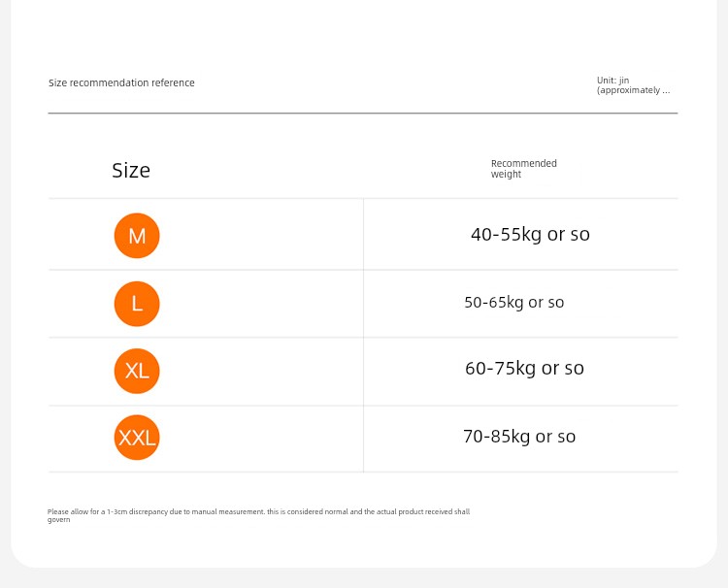This screenshot has height=588, width=728.
Task: Click the 1-3cm discrepancy disclaimer text
Action: (x=258, y=512)
